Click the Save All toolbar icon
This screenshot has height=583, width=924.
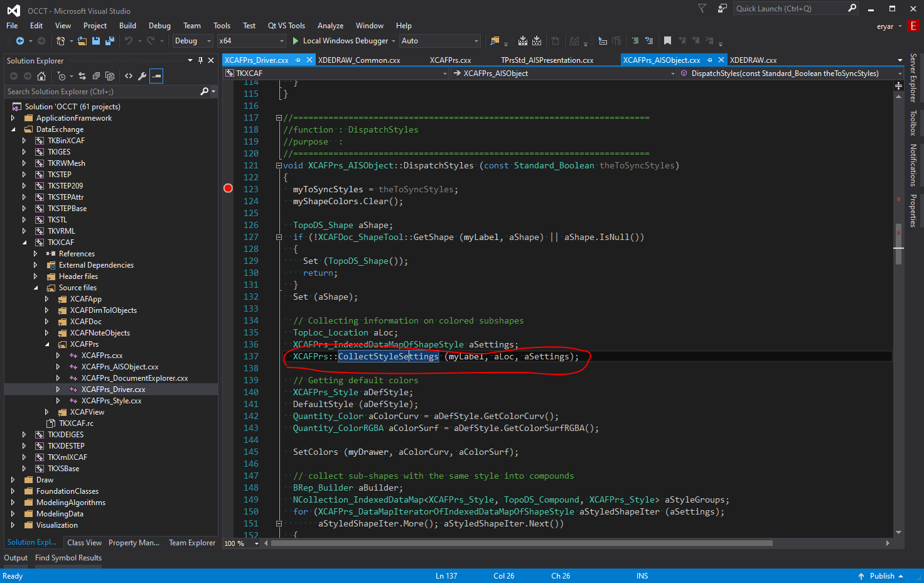[110, 41]
